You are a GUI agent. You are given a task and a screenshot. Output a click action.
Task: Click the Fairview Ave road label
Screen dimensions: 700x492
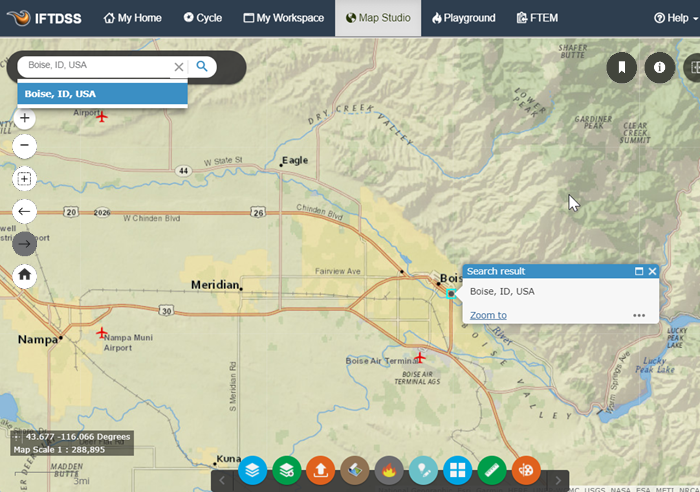pyautogui.click(x=338, y=271)
